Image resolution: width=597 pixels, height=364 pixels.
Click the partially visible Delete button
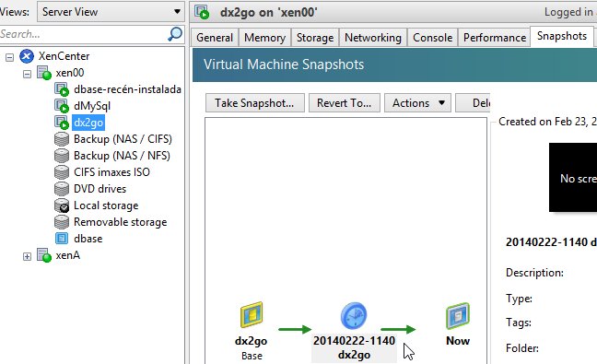pos(473,103)
